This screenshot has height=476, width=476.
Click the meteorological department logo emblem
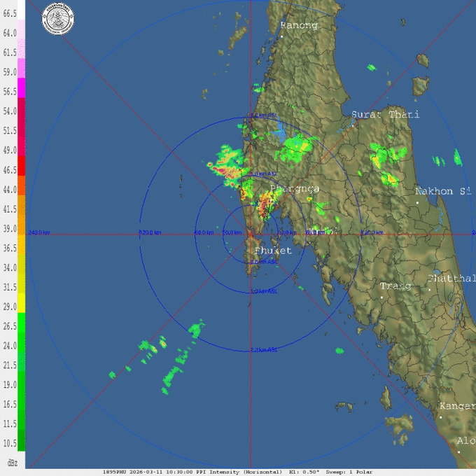coord(57,15)
